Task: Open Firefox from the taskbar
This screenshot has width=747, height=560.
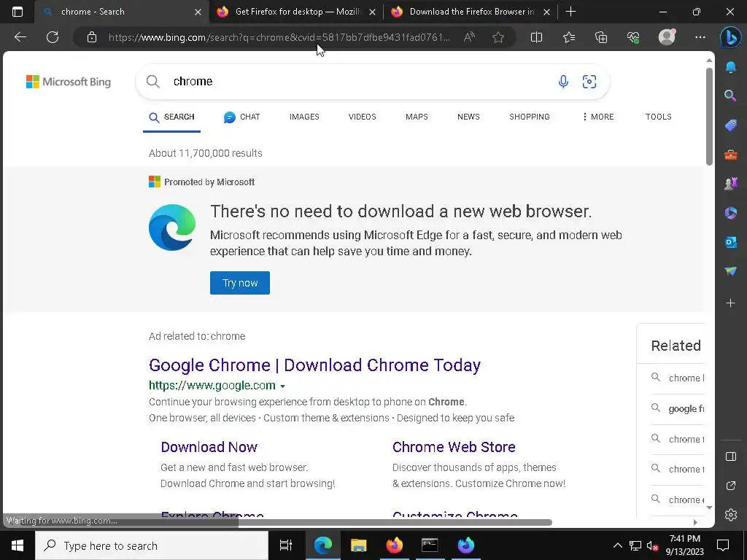Action: click(x=394, y=545)
